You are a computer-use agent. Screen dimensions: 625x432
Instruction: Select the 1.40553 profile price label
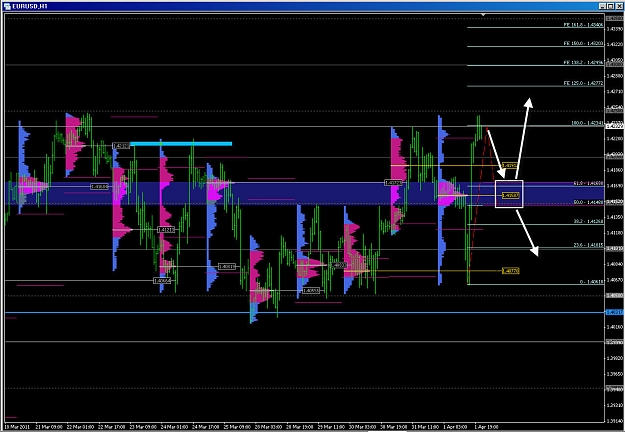[311, 291]
